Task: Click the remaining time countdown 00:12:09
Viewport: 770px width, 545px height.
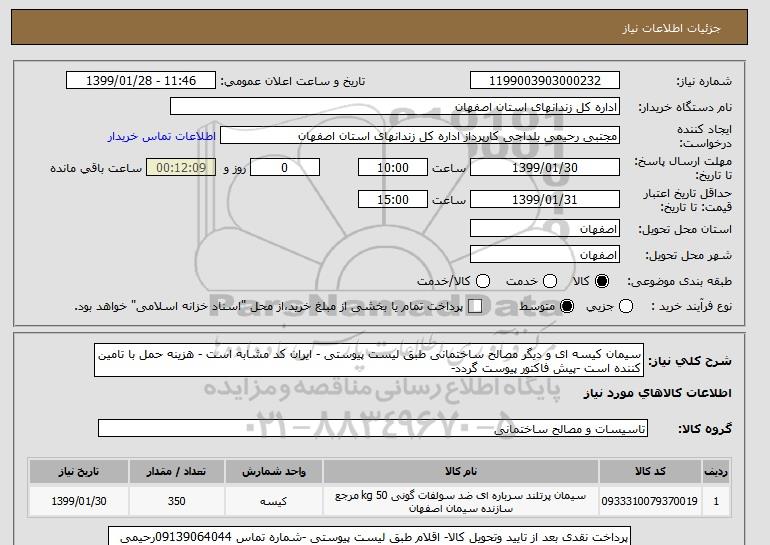Action: tap(181, 167)
